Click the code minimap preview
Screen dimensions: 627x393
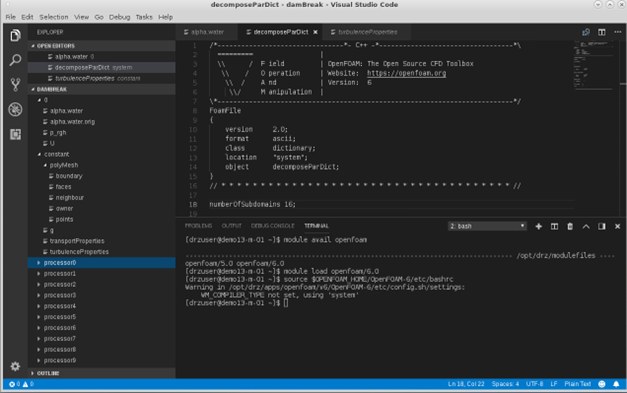click(x=594, y=64)
